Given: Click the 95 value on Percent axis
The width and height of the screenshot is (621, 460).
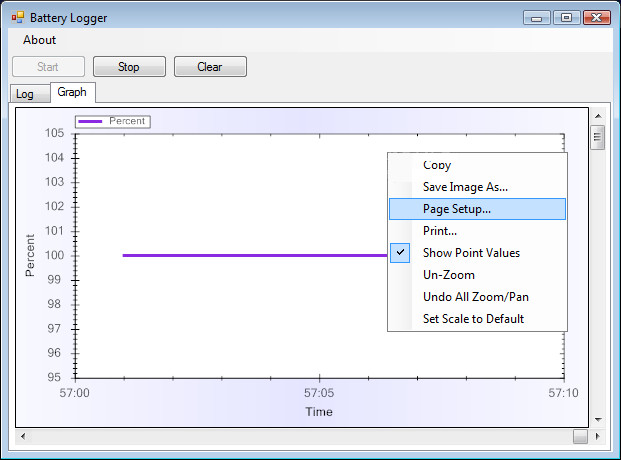Looking at the screenshot, I should pos(54,377).
